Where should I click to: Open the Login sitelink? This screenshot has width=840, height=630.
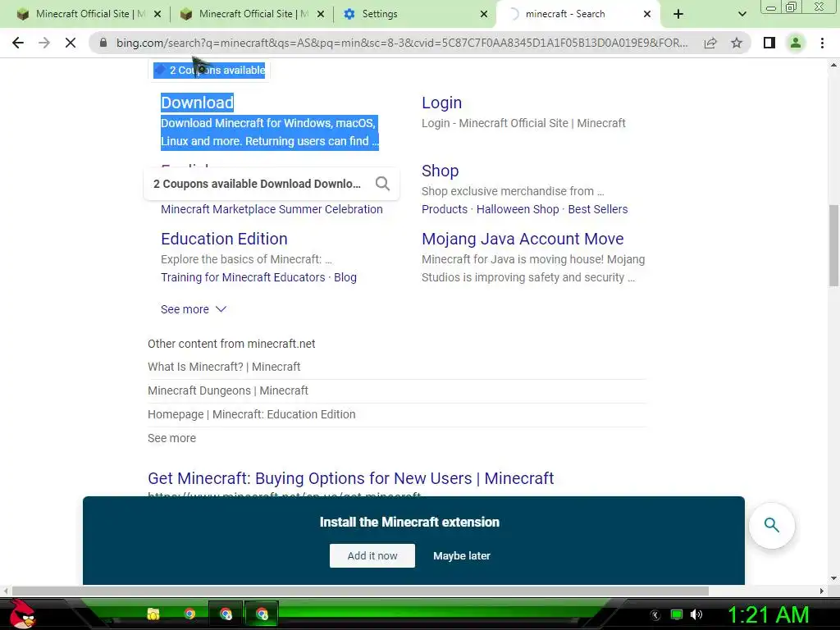pyautogui.click(x=441, y=103)
